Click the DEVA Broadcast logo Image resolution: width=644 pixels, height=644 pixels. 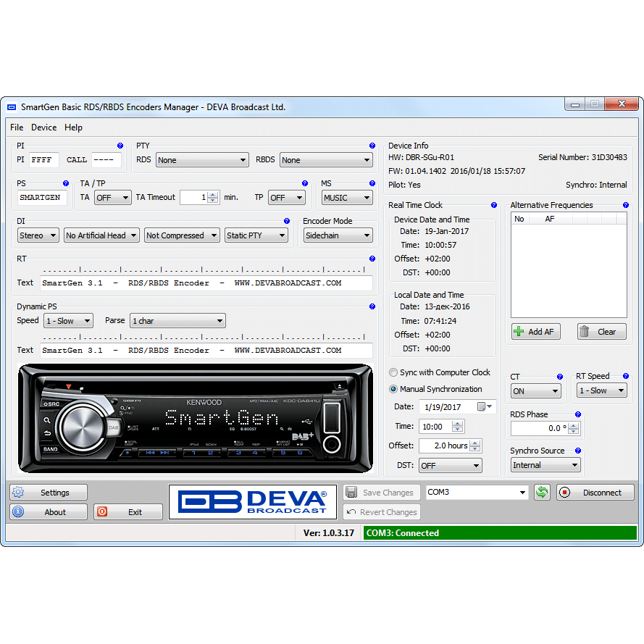tap(253, 501)
